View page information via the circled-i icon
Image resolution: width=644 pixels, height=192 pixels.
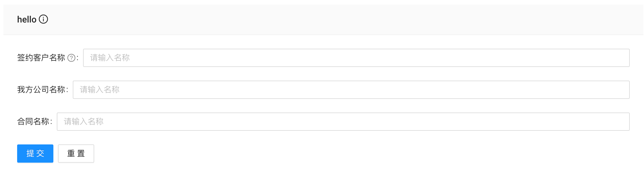coord(43,19)
